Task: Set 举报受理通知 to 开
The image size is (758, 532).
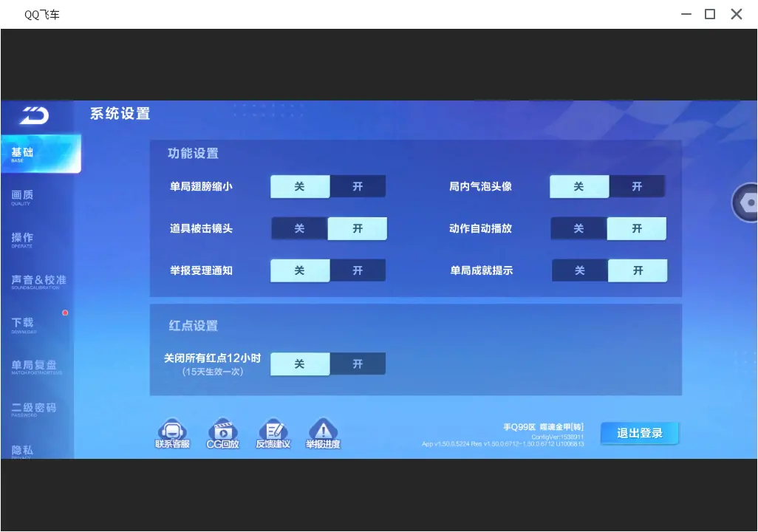Action: (358, 270)
